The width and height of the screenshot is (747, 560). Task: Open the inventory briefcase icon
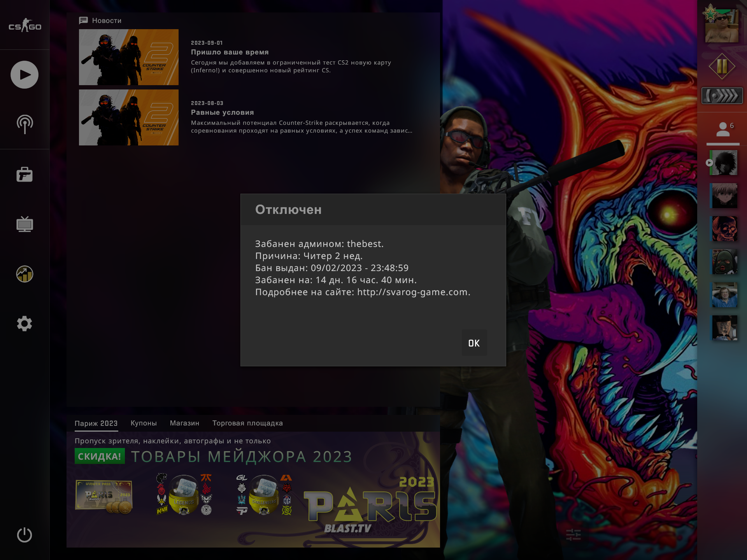25,175
